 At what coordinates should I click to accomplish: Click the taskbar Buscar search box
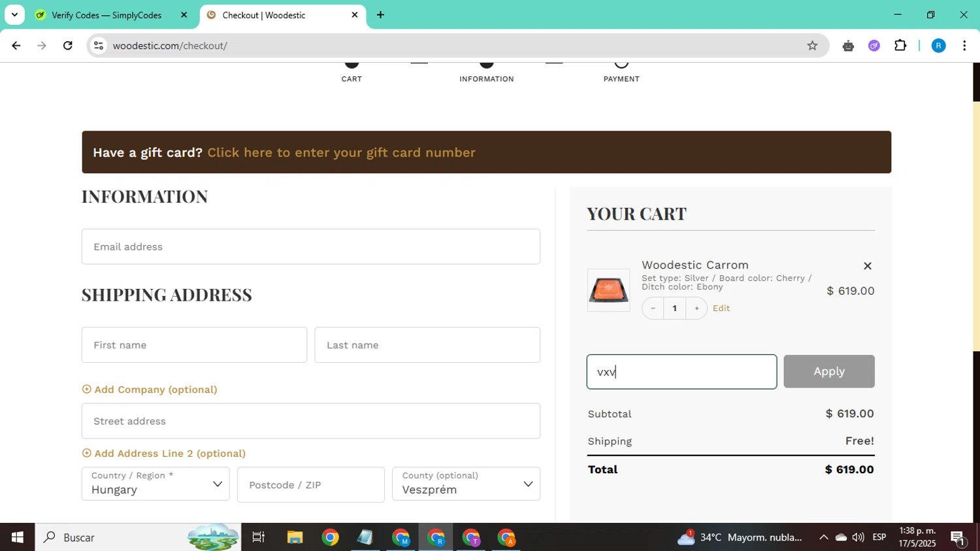(x=138, y=537)
